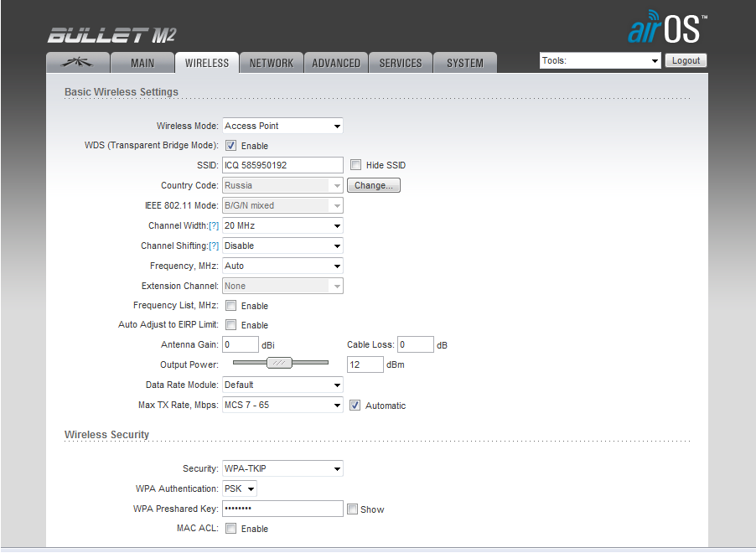Click the Output Power slider handle
This screenshot has height=553, width=756.
pyautogui.click(x=280, y=363)
